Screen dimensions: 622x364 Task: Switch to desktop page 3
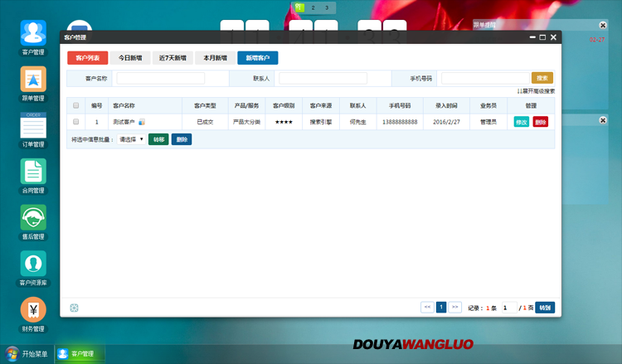(327, 7)
